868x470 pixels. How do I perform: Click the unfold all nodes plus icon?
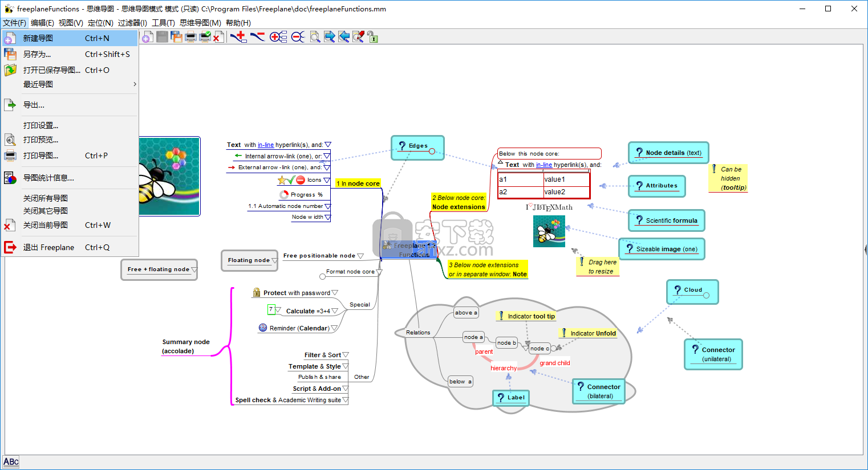click(x=278, y=37)
